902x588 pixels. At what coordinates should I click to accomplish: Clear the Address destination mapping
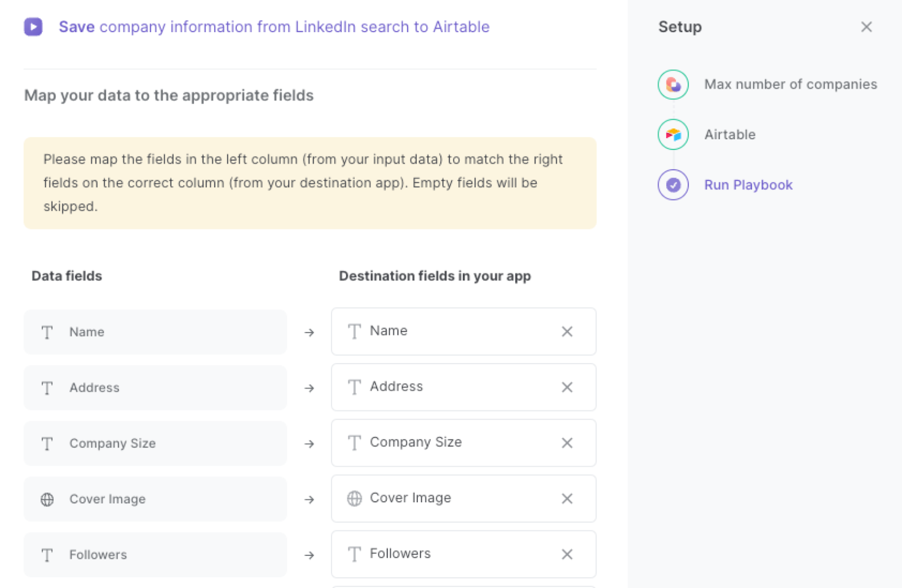(x=567, y=387)
